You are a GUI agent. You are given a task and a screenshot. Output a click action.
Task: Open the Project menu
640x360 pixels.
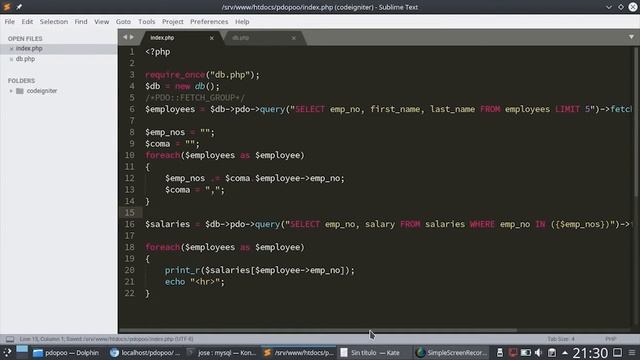coord(173,22)
